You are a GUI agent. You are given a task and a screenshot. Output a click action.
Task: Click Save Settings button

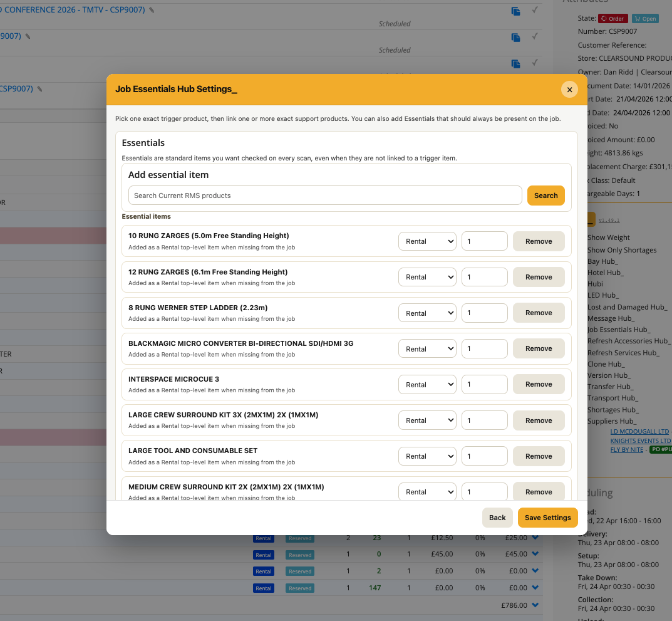[548, 518]
